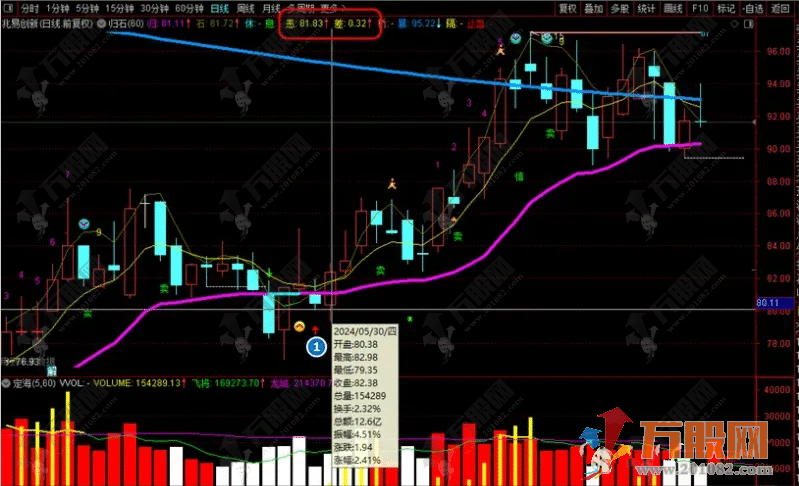This screenshot has height=486, width=799.
Task: Expand the 更多 periods menu
Action: tap(333, 9)
